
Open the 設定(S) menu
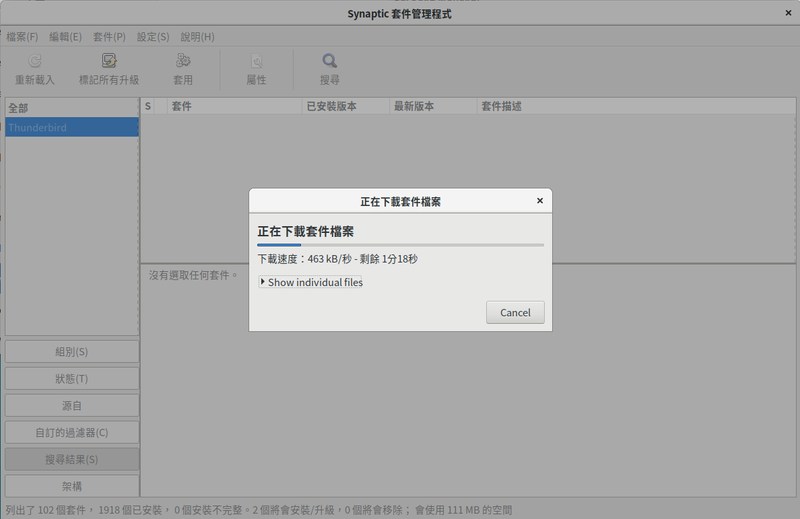pos(153,37)
